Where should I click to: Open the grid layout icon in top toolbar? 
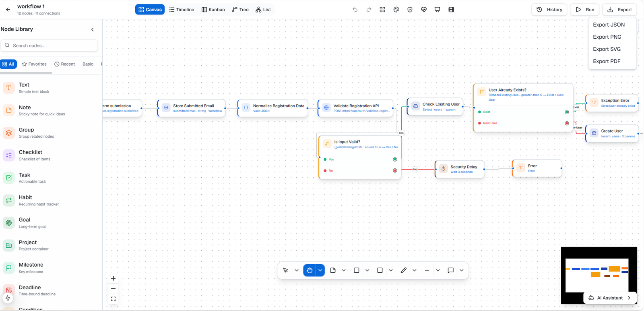[x=382, y=10]
